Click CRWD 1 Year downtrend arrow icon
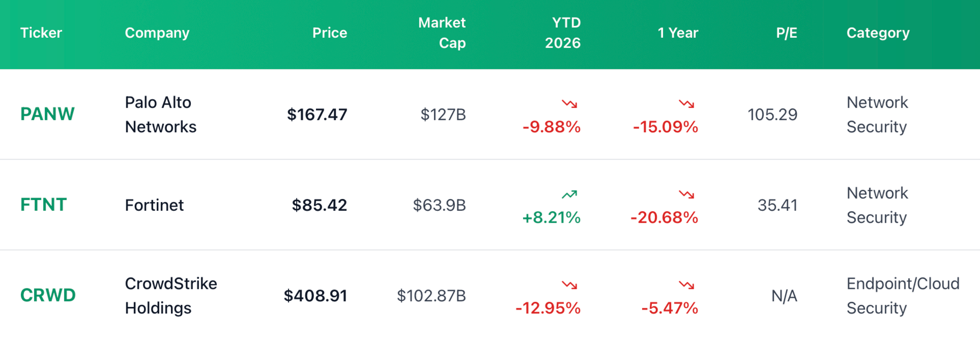The width and height of the screenshot is (980, 338). click(x=687, y=285)
